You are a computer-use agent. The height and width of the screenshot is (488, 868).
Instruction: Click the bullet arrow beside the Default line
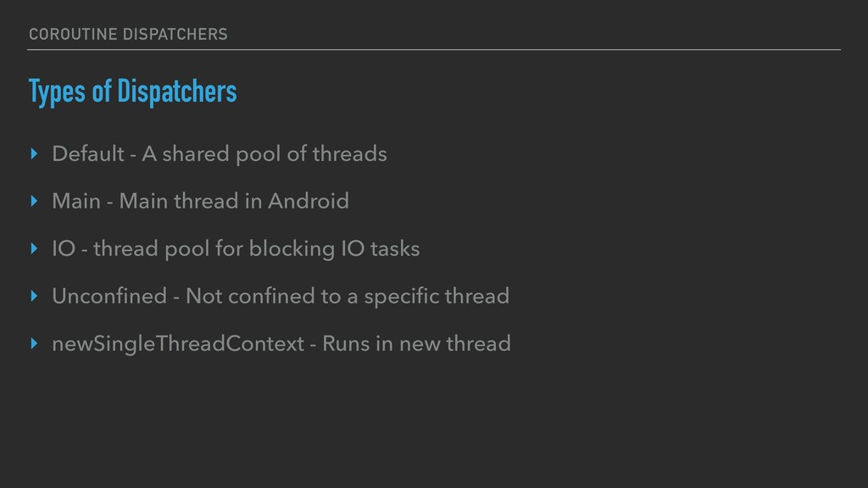34,155
